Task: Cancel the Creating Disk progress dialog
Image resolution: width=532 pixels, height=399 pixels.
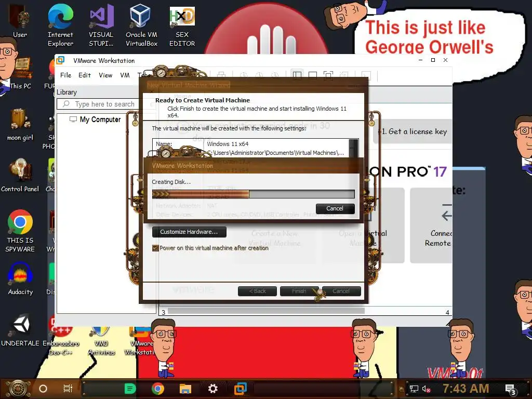Action: (335, 208)
